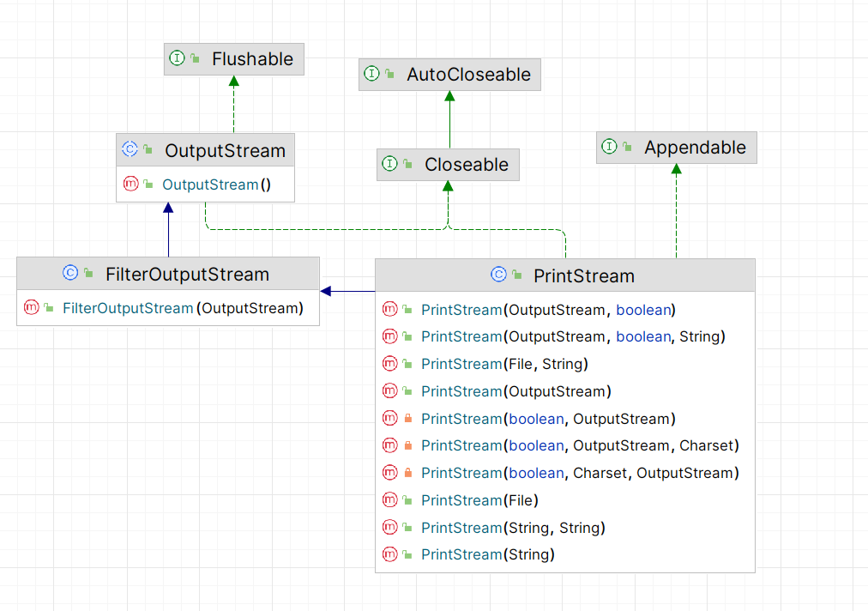Click method icon of PrintStream(OutputStream, boolean)

point(390,309)
